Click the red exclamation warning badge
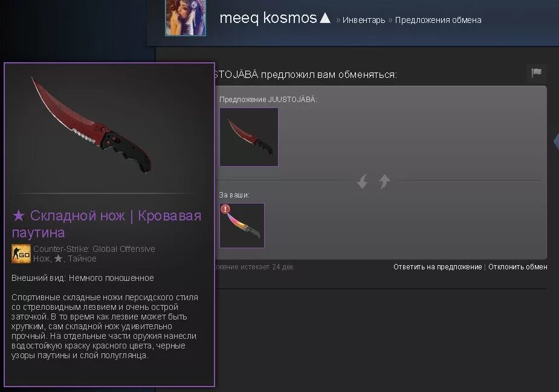Screen dimensions: 559x392 point(225,209)
